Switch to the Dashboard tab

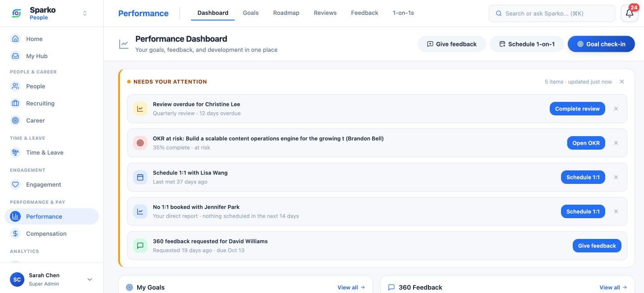213,13
